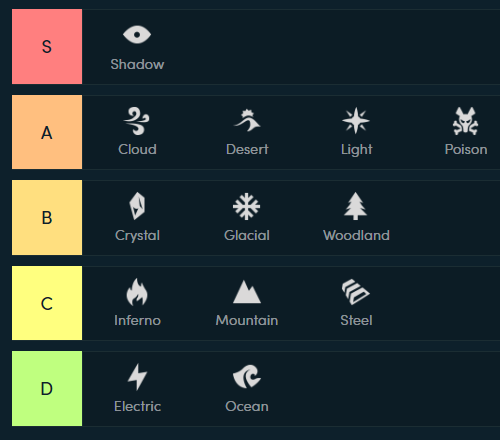Select the Cloud swirl icon
Screen dimensions: 500x440
click(137, 121)
